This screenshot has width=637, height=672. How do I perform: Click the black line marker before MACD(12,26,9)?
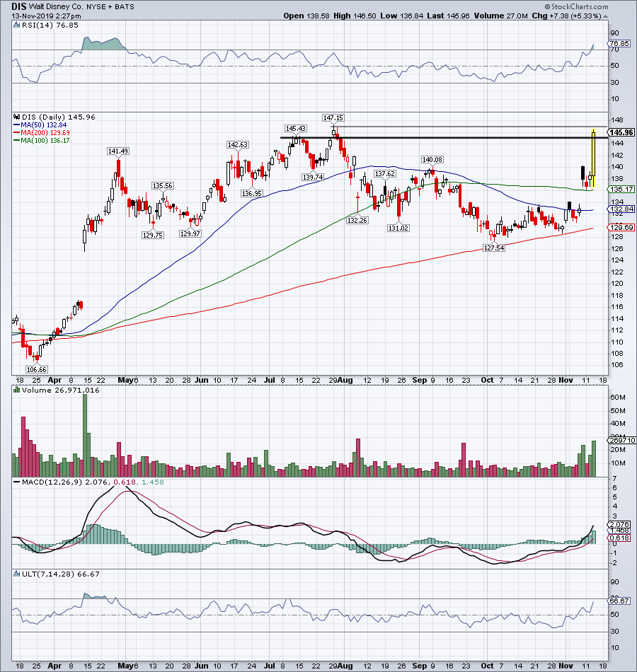[17, 482]
